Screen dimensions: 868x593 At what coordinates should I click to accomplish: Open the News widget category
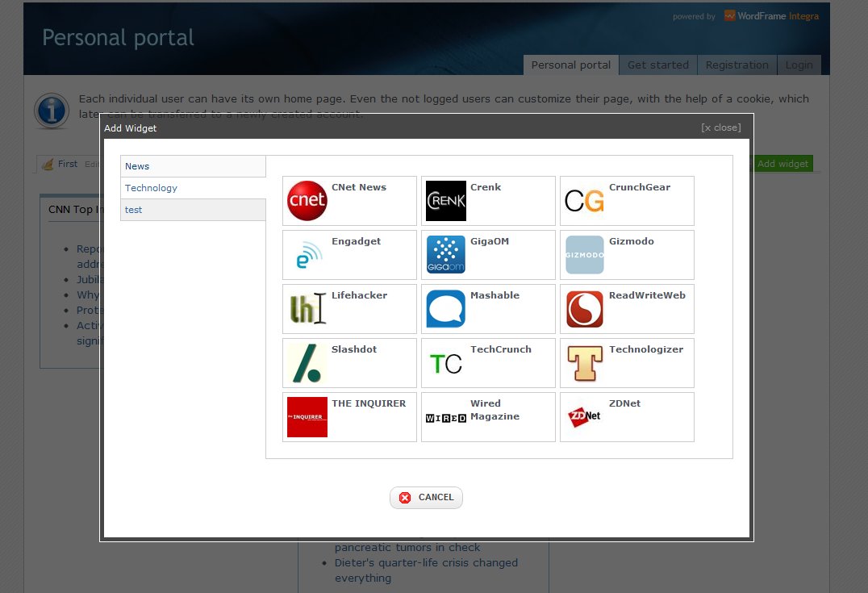[x=193, y=166]
